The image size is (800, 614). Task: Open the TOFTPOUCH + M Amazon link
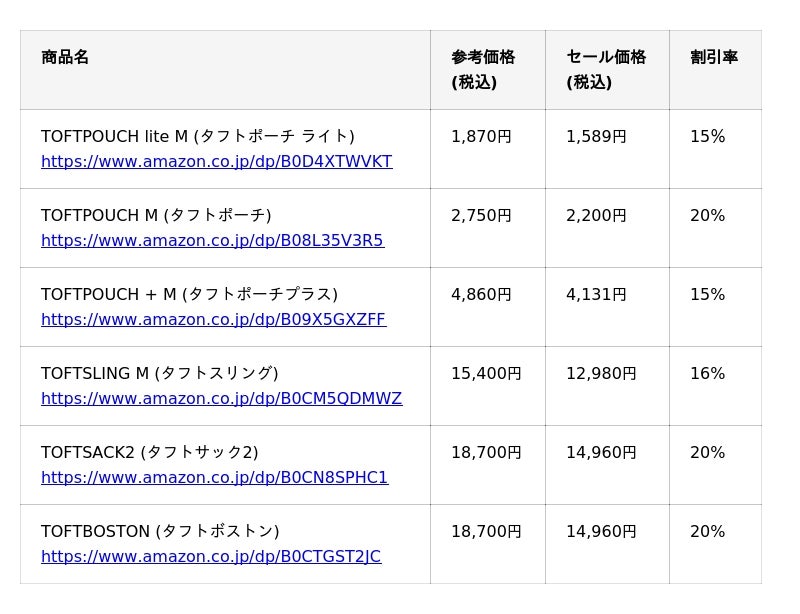click(213, 320)
